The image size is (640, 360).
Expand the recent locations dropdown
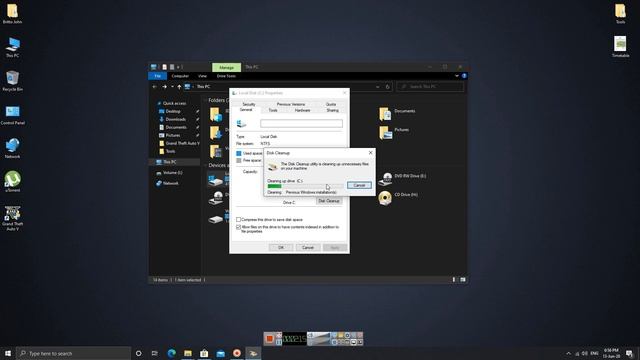tap(172, 87)
